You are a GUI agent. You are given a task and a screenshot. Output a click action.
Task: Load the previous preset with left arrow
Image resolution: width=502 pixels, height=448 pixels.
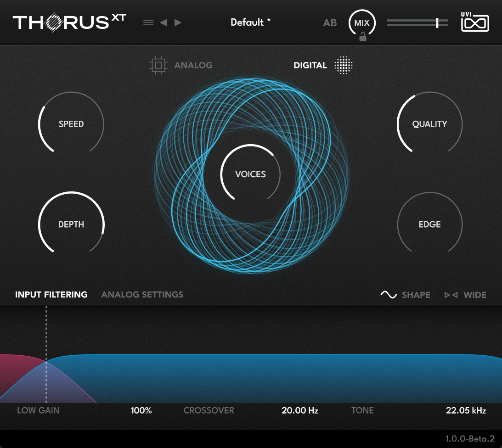tap(164, 22)
